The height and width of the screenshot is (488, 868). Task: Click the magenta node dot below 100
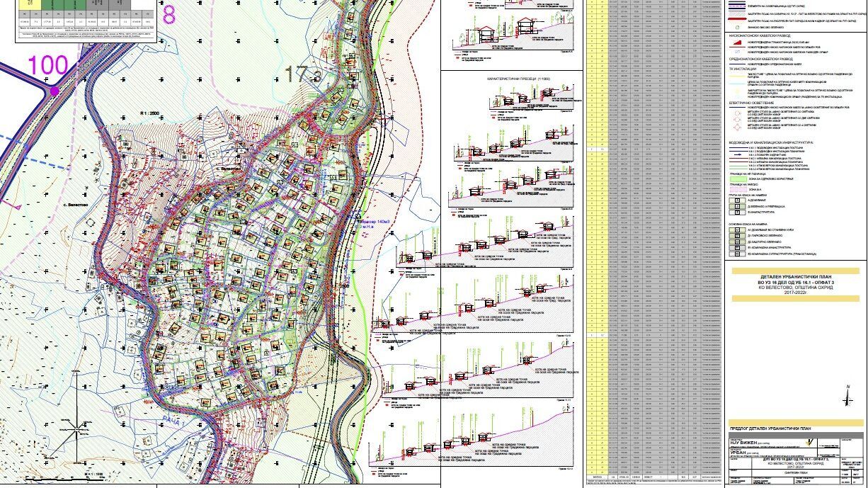coord(55,91)
